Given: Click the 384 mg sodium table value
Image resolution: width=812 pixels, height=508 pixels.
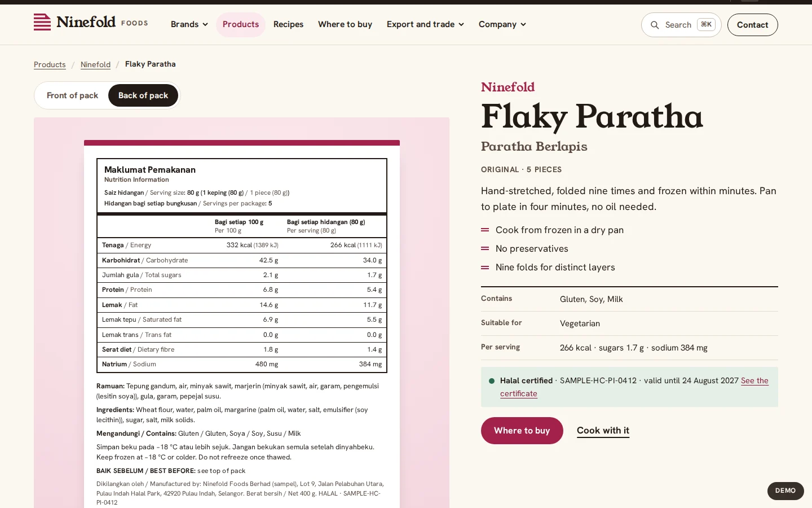Looking at the screenshot, I should point(370,364).
